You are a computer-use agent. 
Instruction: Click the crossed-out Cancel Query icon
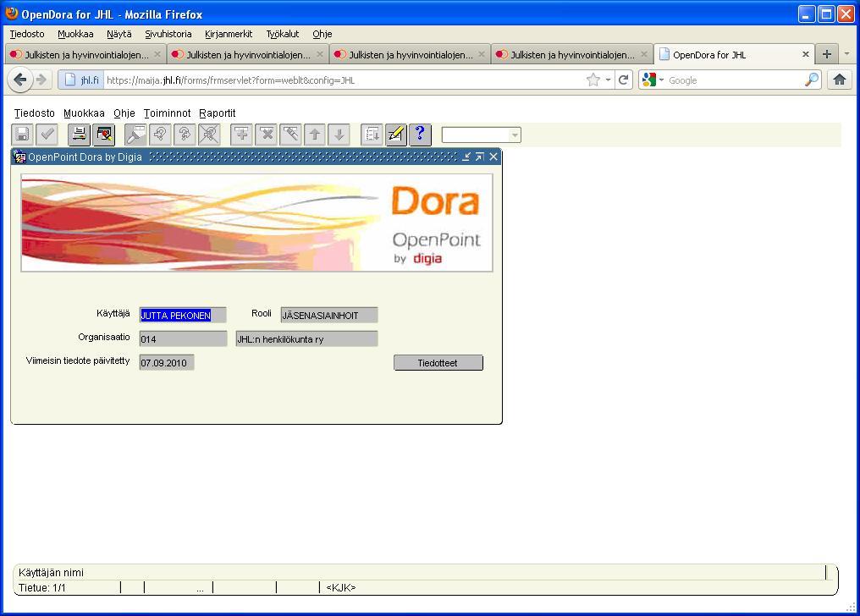click(209, 135)
